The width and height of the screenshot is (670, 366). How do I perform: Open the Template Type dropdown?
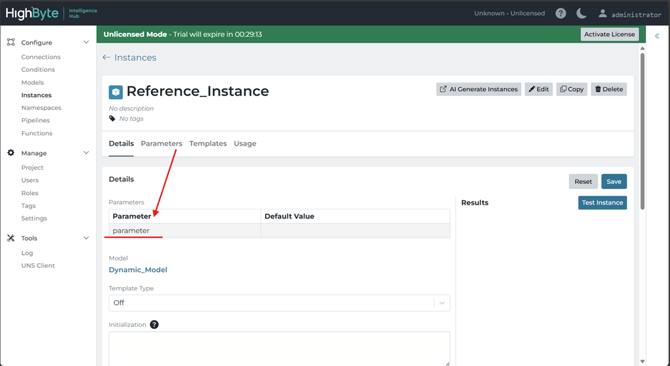pyautogui.click(x=279, y=303)
